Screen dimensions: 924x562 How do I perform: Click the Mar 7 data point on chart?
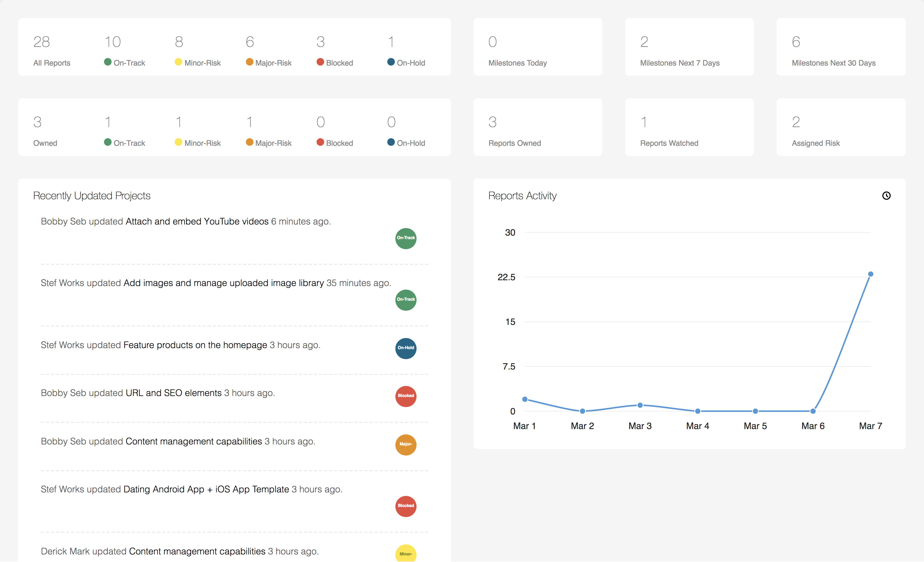click(870, 274)
